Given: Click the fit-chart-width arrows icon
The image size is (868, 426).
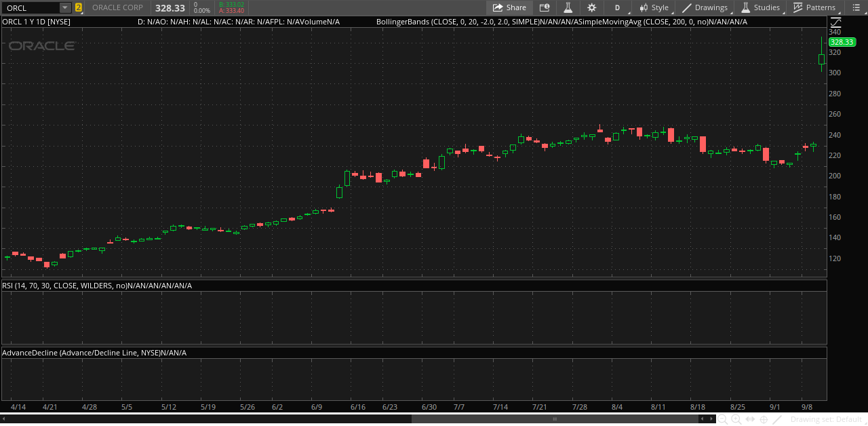Looking at the screenshot, I should 750,419.
